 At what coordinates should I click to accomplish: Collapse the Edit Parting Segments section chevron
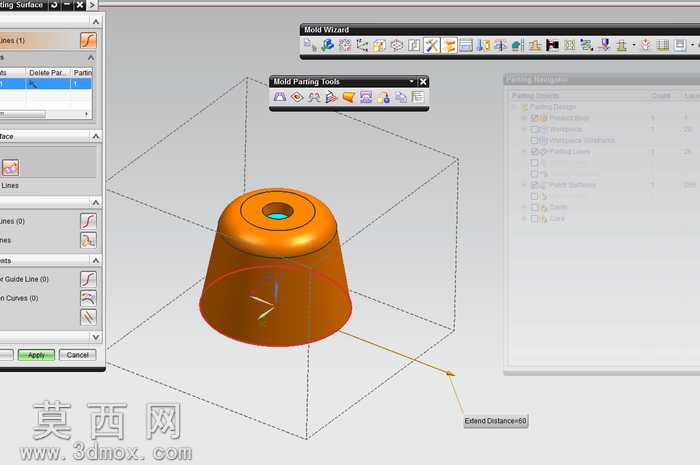point(96,260)
